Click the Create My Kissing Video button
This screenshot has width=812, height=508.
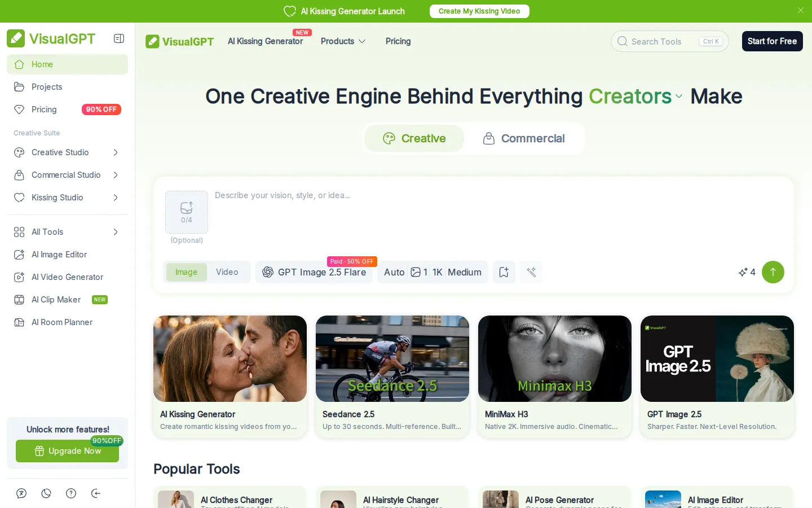click(x=479, y=11)
